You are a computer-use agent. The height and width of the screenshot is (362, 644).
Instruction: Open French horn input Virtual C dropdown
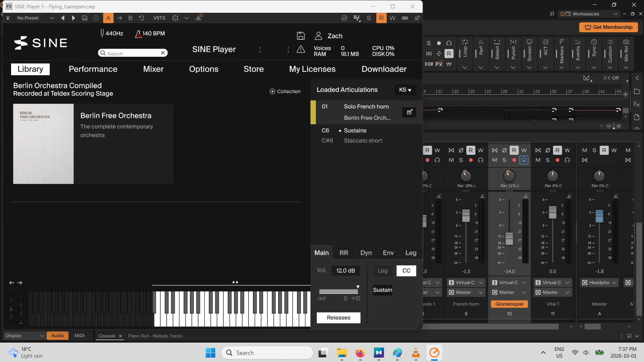point(466,283)
